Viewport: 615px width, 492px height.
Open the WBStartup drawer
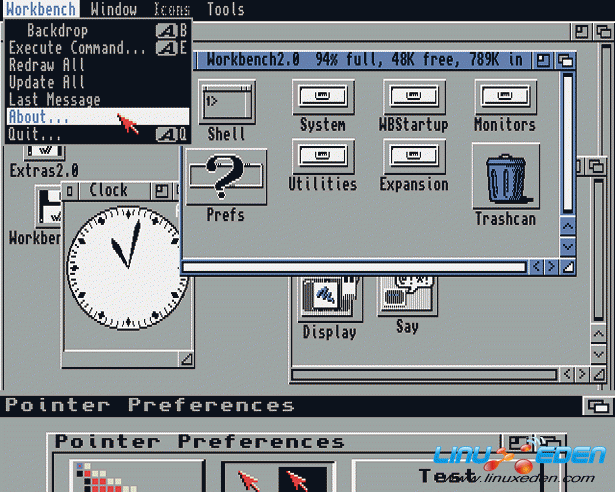[414, 97]
